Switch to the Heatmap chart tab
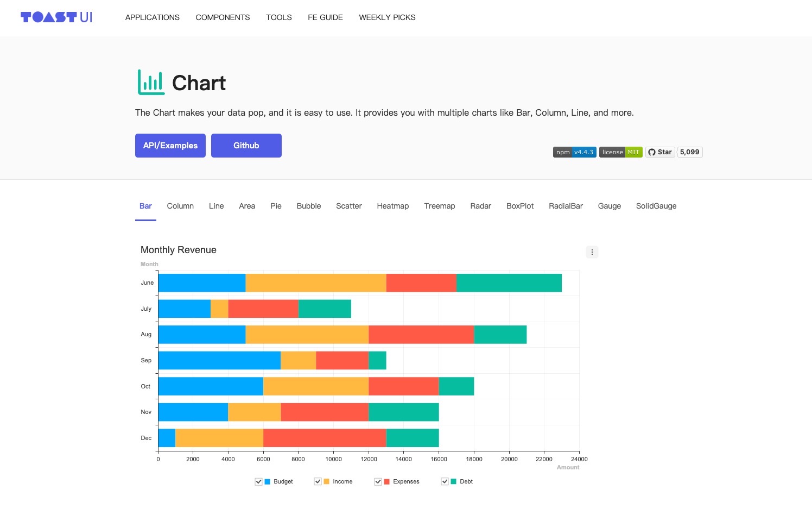The height and width of the screenshot is (515, 812). [x=393, y=206]
